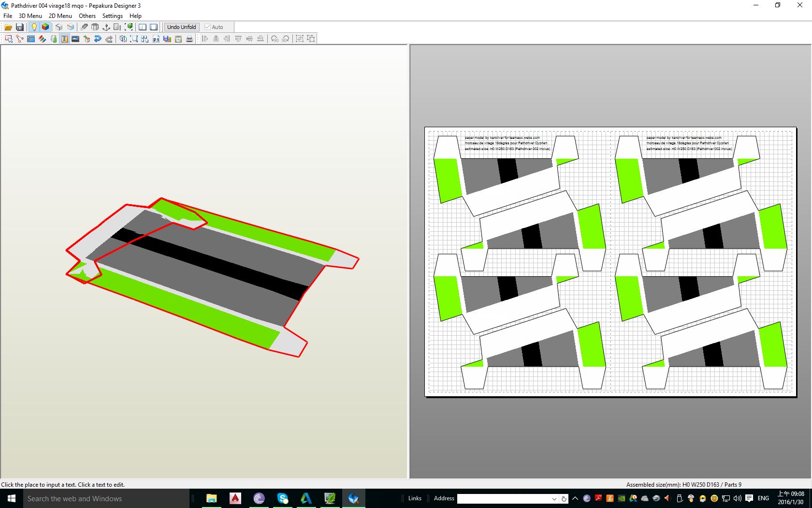Open the 3D Menu

click(x=30, y=15)
